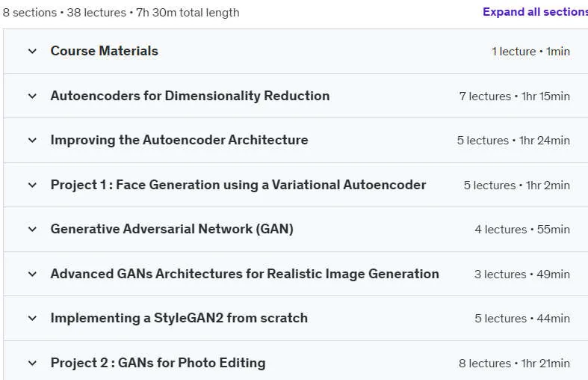The image size is (588, 380).
Task: Click the 7 lectures 1hr 15min label
Action: (x=515, y=96)
